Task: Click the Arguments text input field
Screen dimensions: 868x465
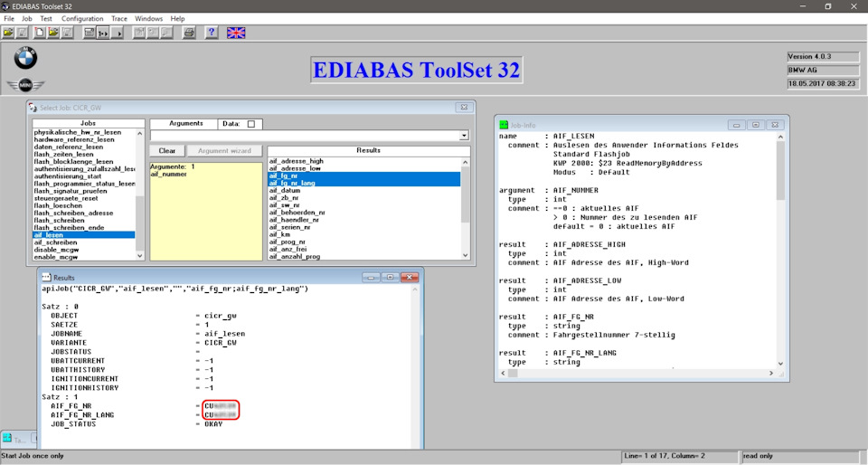Action: pyautogui.click(x=305, y=136)
